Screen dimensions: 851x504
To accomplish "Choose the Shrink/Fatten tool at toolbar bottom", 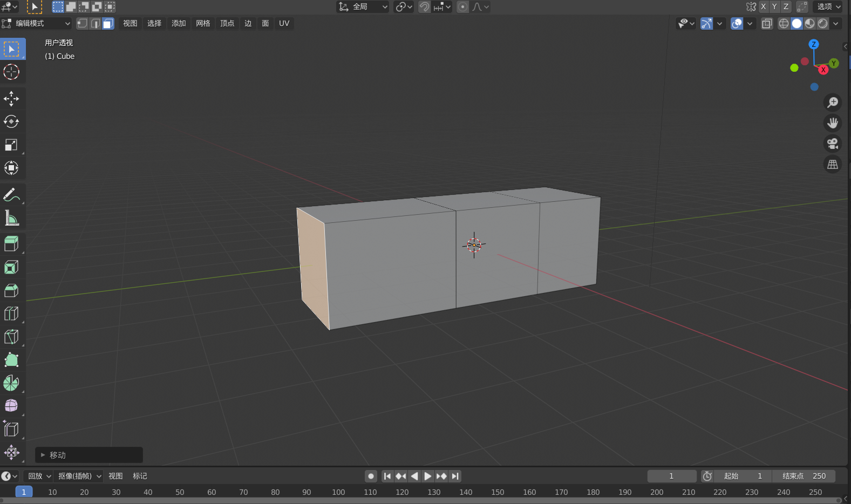I will pyautogui.click(x=12, y=452).
